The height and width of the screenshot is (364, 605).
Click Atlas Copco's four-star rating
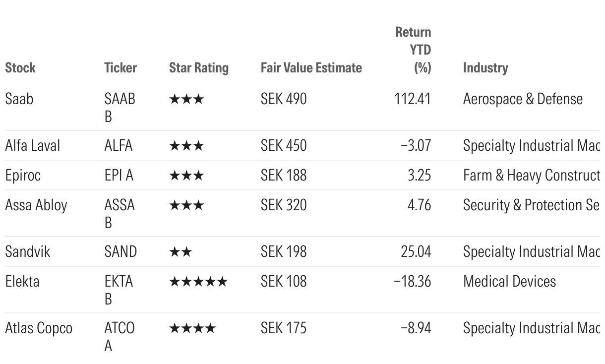(192, 329)
